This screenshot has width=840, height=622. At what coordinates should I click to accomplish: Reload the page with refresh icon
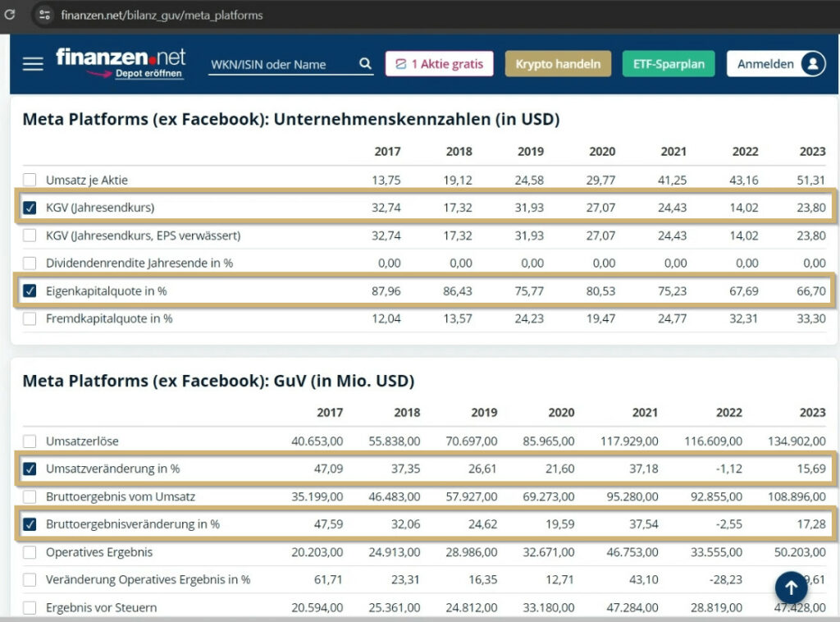10,15
